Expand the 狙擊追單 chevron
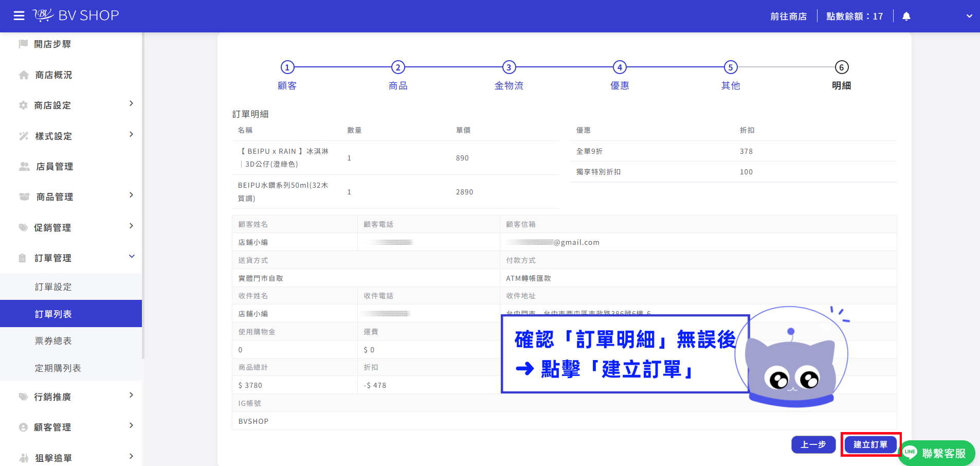Viewport: 980px width, 466px height. pyautogui.click(x=132, y=456)
